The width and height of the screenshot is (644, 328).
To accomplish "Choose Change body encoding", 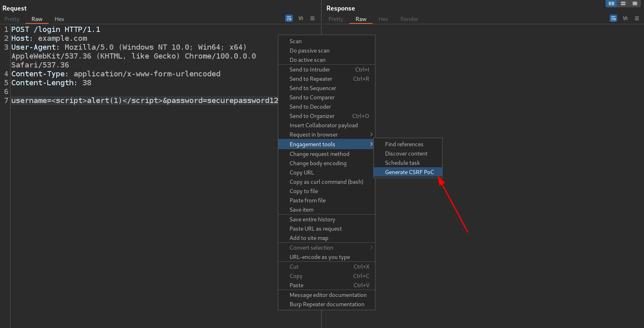I will pos(326,163).
